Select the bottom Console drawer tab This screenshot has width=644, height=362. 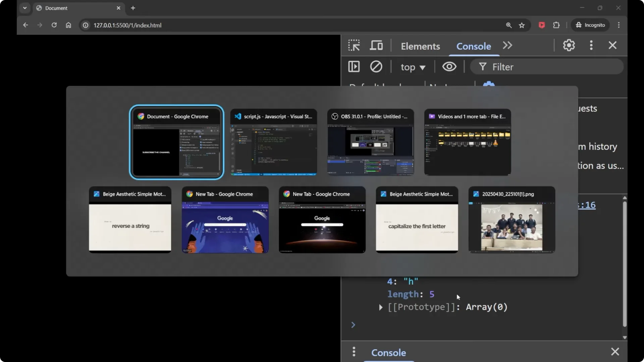point(388,353)
